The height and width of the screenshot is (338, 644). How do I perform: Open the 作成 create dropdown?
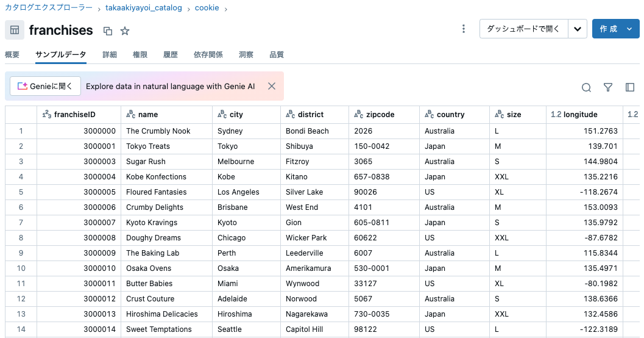[x=615, y=29]
